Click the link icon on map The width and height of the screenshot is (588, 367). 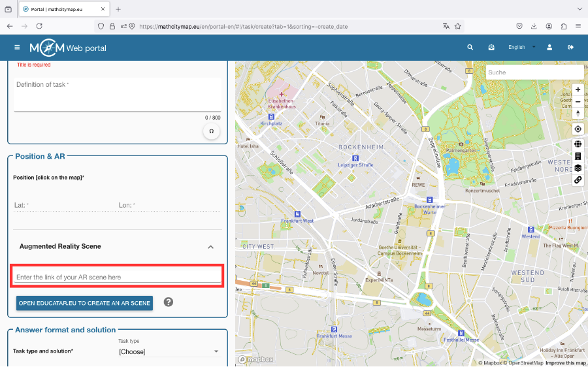tap(578, 180)
